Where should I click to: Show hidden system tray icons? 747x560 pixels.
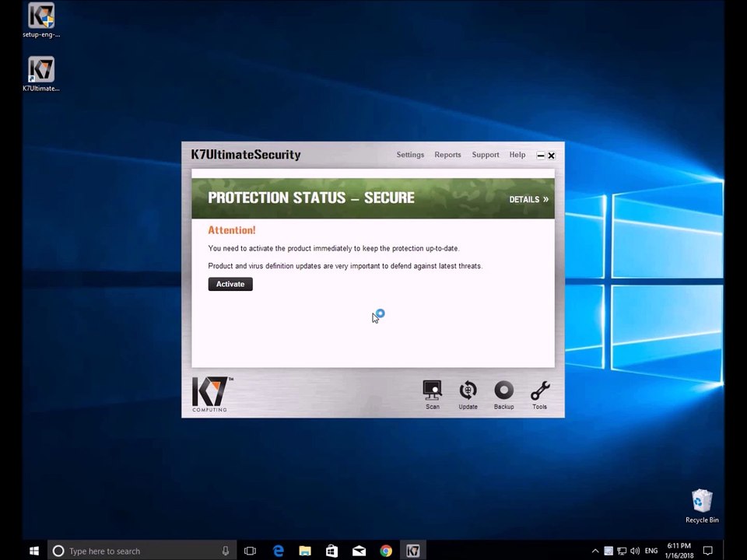click(x=595, y=551)
